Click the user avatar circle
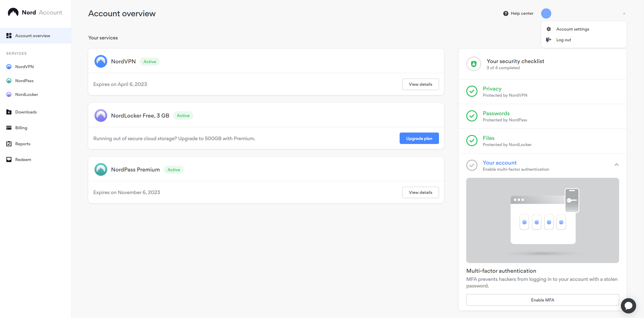The height and width of the screenshot is (318, 644). [546, 13]
